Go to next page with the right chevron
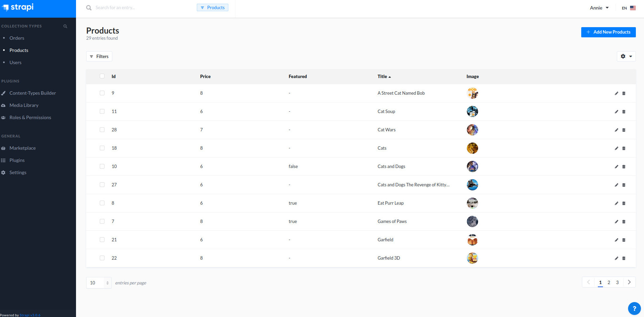The width and height of the screenshot is (644, 317). 629,282
